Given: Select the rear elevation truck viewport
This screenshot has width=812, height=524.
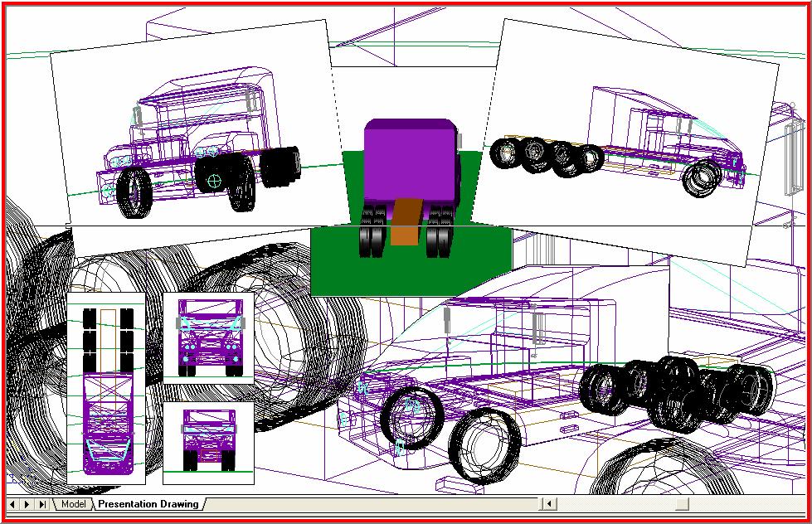Looking at the screenshot, I should [209, 444].
